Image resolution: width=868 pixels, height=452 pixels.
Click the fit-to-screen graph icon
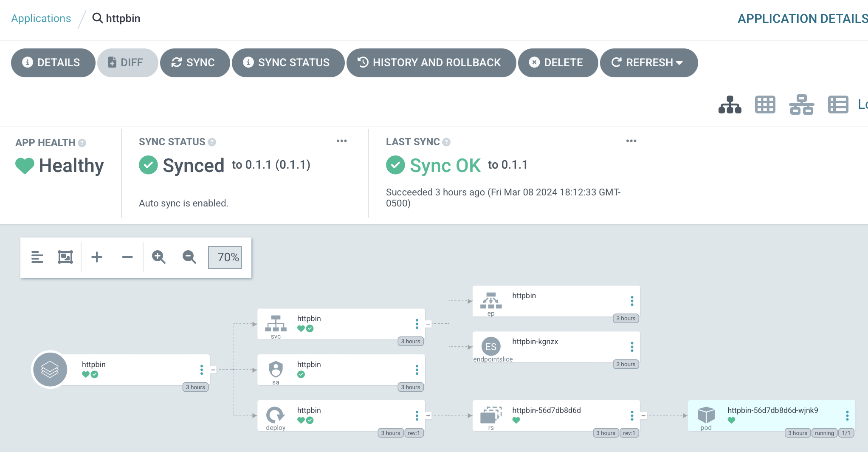click(65, 257)
